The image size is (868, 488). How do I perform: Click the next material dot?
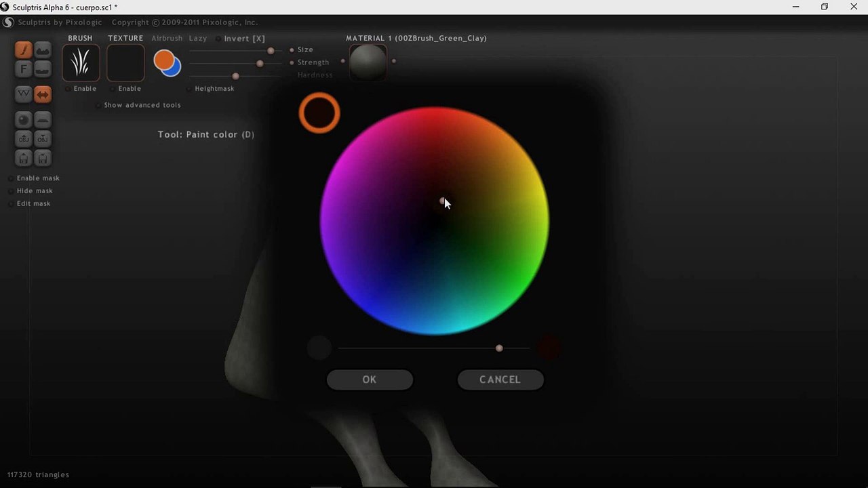click(394, 61)
